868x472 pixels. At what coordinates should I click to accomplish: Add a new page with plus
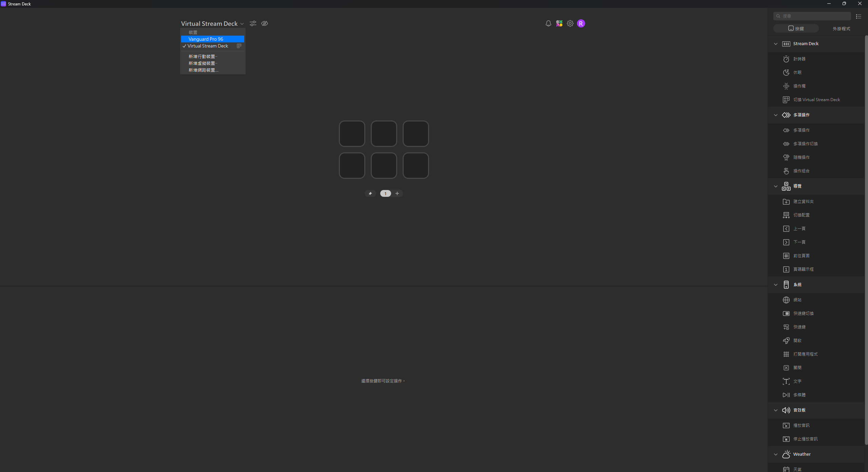coord(397,193)
